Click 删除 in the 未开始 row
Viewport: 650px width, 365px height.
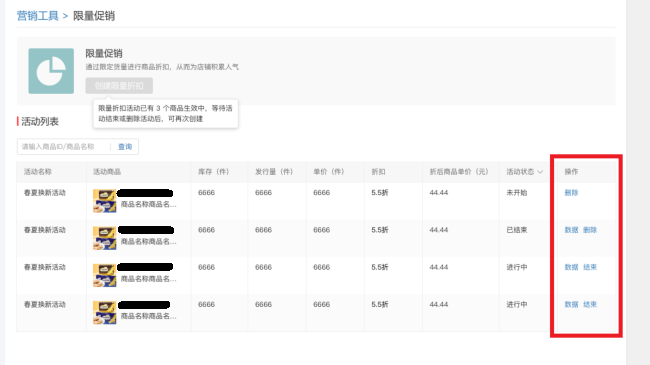tap(571, 192)
